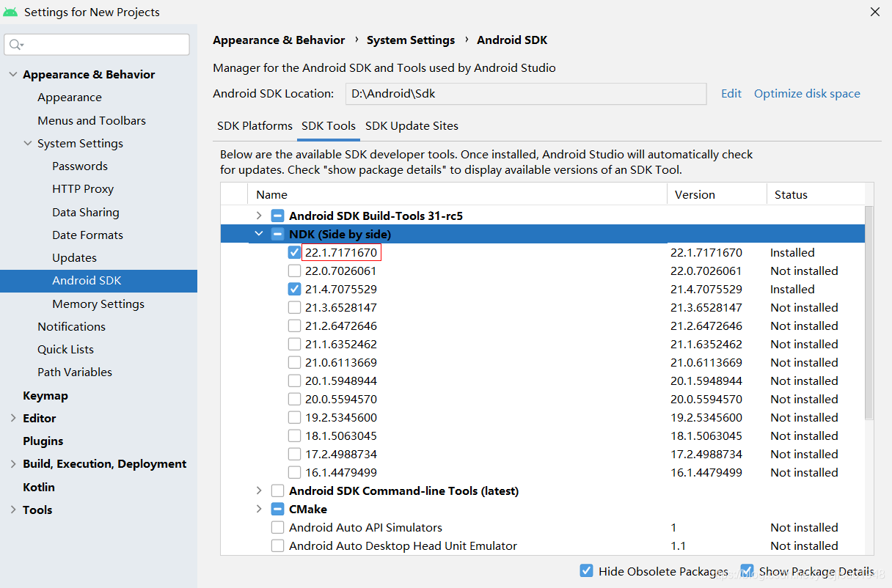
Task: Open Menus and Toolbars settings
Action: 92,120
